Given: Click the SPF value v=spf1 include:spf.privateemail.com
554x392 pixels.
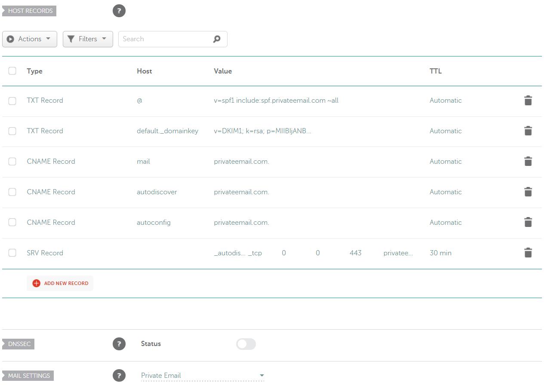Looking at the screenshot, I should (x=276, y=101).
